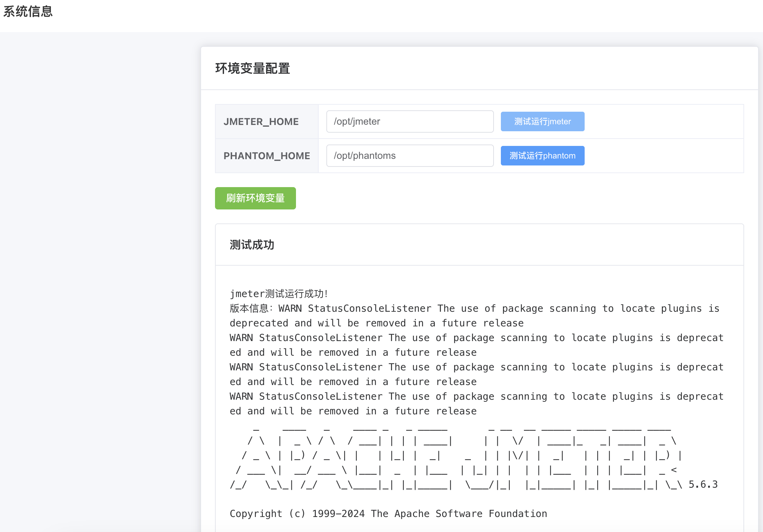Focus the PHANTOM_HOME path input field
The width and height of the screenshot is (763, 532).
click(x=410, y=156)
